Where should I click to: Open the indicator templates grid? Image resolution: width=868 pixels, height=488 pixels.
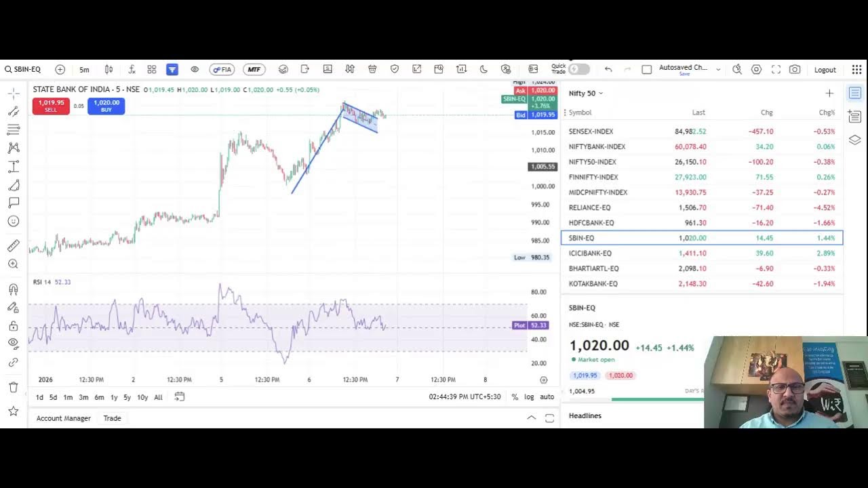(x=152, y=69)
